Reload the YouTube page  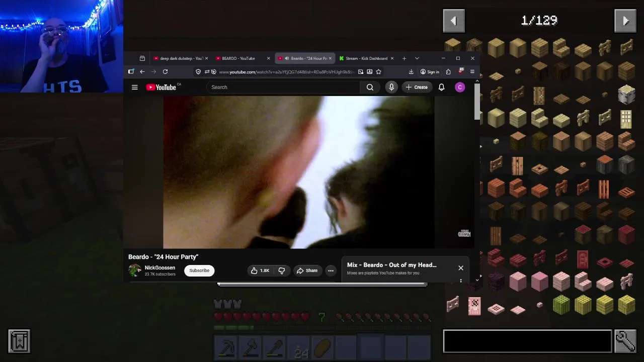[165, 72]
